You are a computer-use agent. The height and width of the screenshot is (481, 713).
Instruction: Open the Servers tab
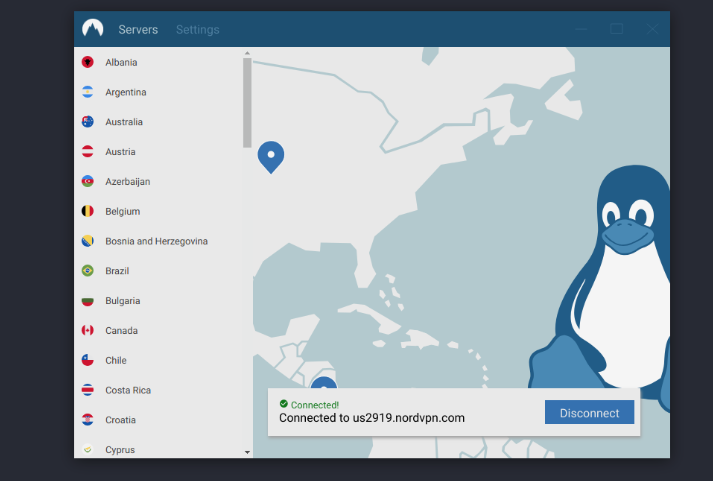click(138, 30)
